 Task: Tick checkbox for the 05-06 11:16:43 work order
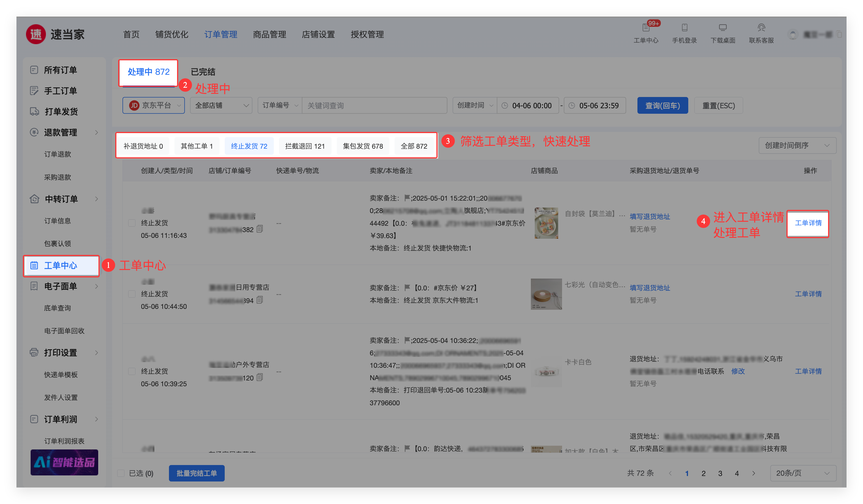pos(132,223)
